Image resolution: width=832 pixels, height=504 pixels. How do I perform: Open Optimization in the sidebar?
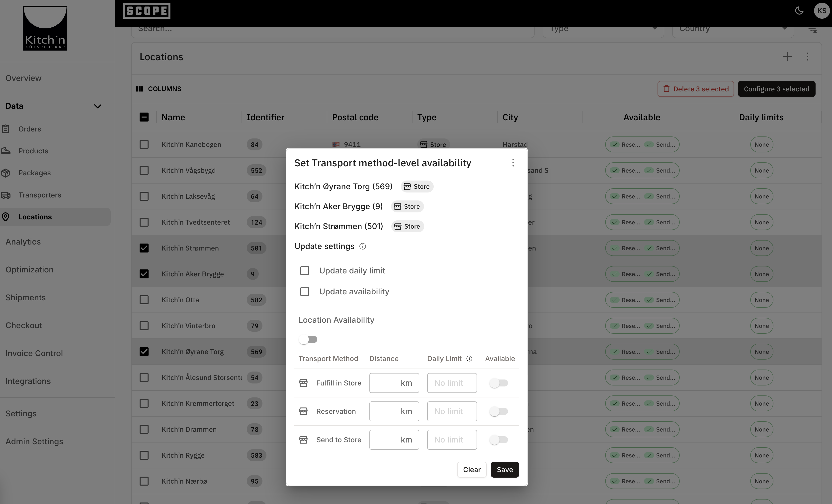point(29,269)
